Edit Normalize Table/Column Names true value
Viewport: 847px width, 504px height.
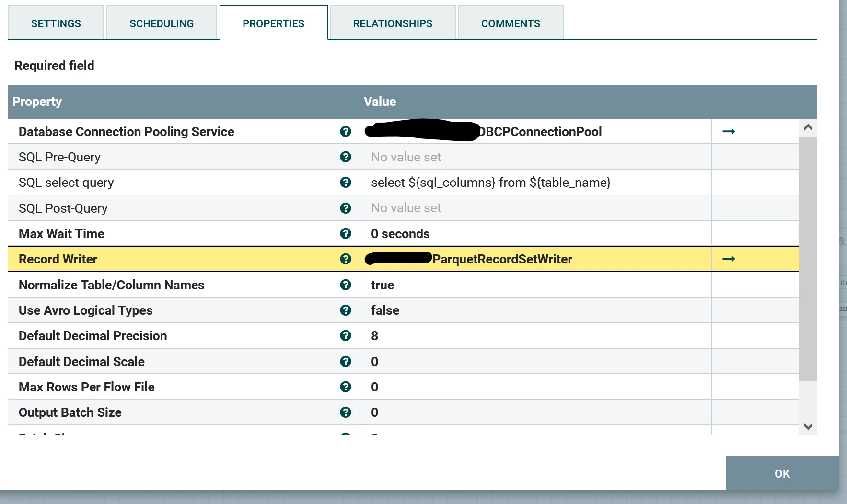click(535, 285)
